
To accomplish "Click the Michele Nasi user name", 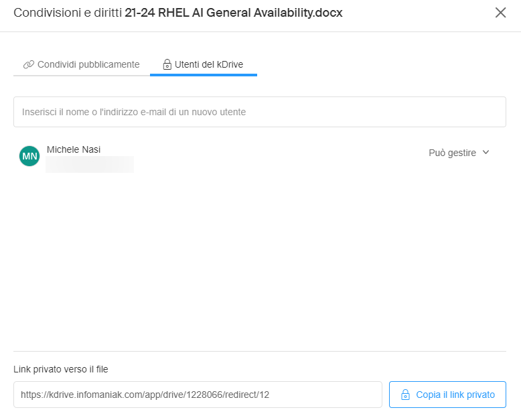I will [74, 149].
